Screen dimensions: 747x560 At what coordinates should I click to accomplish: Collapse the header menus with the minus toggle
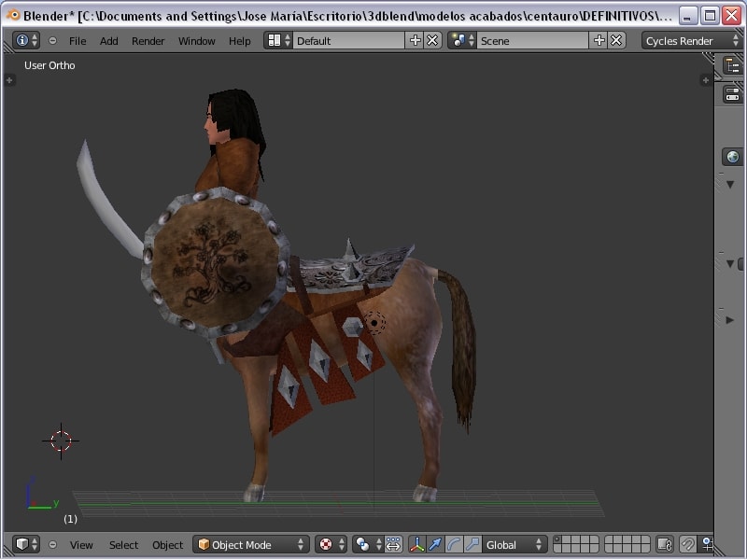52,40
